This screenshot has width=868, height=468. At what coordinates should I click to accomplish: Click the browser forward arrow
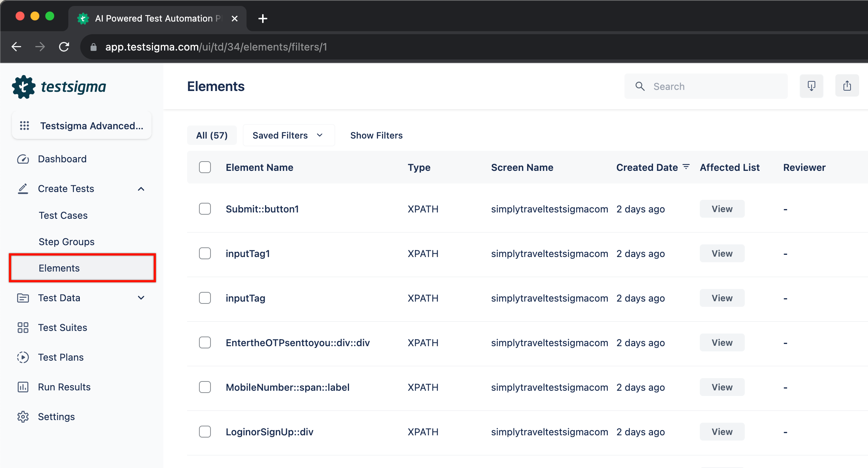(x=40, y=47)
